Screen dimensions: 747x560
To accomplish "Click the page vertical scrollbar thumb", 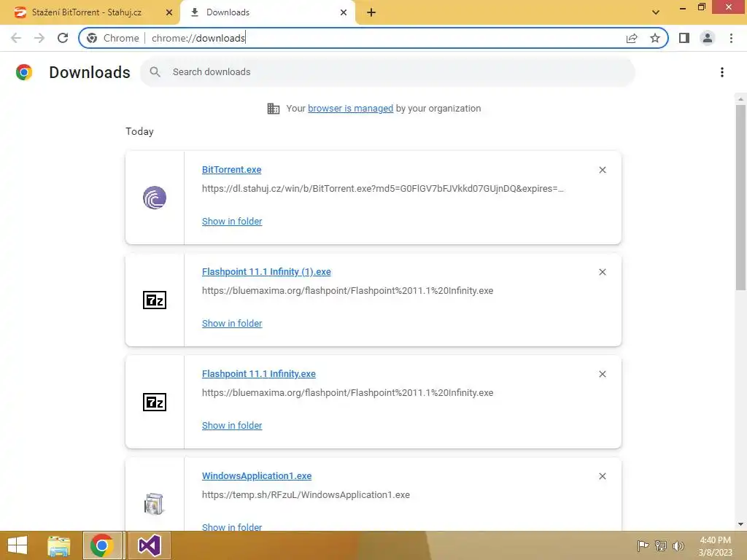I will click(x=740, y=197).
